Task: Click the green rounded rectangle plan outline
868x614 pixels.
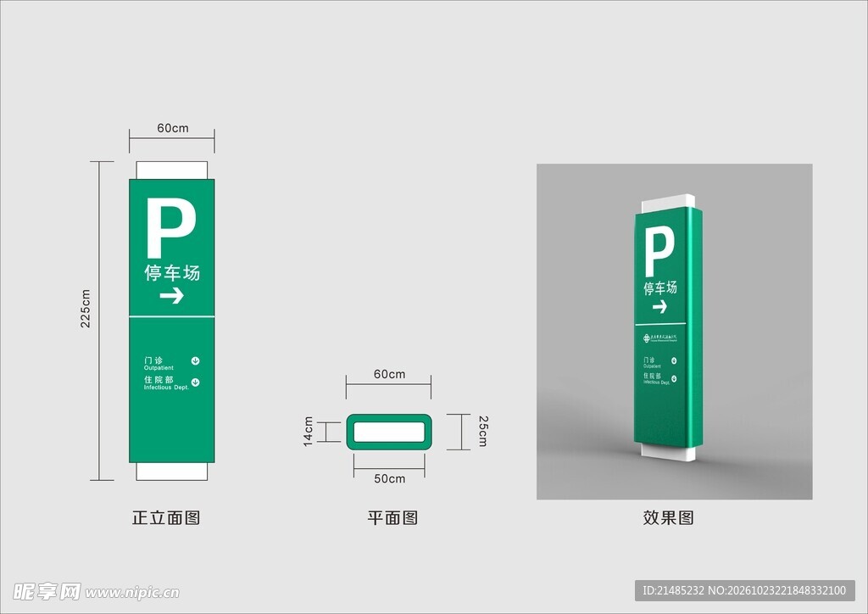Action: [389, 432]
